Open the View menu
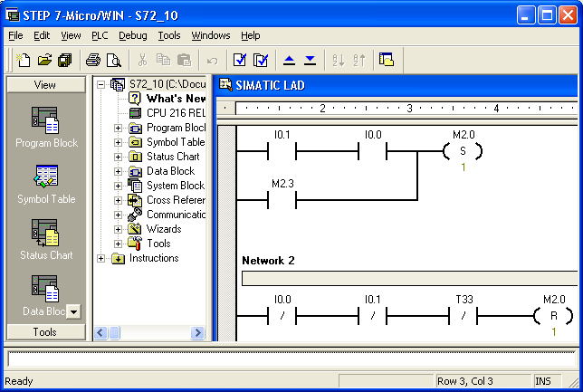This screenshot has height=392, width=583. click(x=71, y=35)
